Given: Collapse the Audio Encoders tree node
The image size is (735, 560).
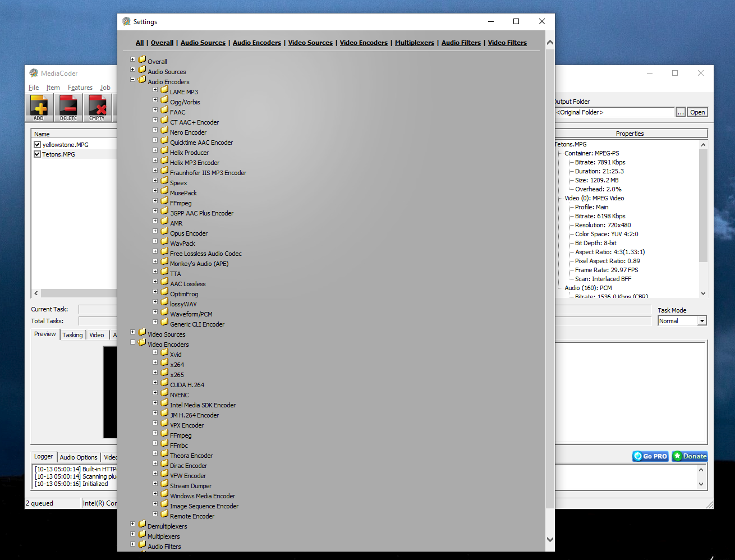Looking at the screenshot, I should [133, 80].
